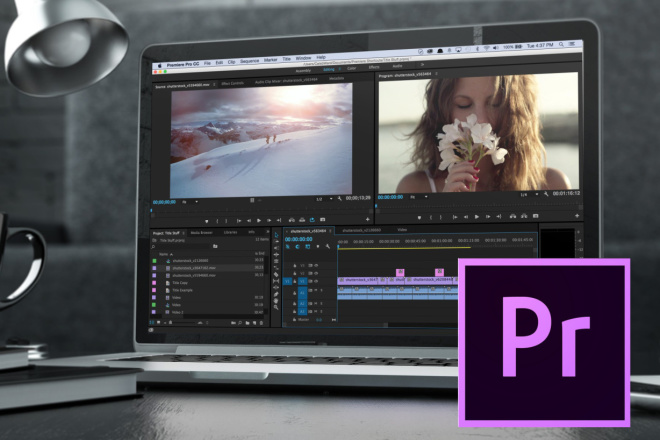Expand the workspaces overflow chevron
The height and width of the screenshot is (440, 660).
pos(422,65)
